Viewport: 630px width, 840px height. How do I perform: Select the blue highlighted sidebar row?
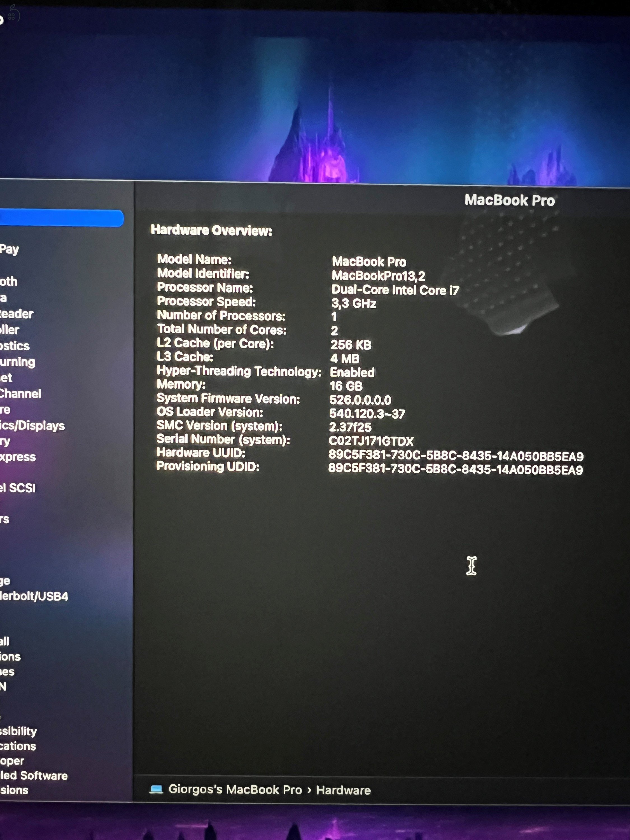point(62,218)
